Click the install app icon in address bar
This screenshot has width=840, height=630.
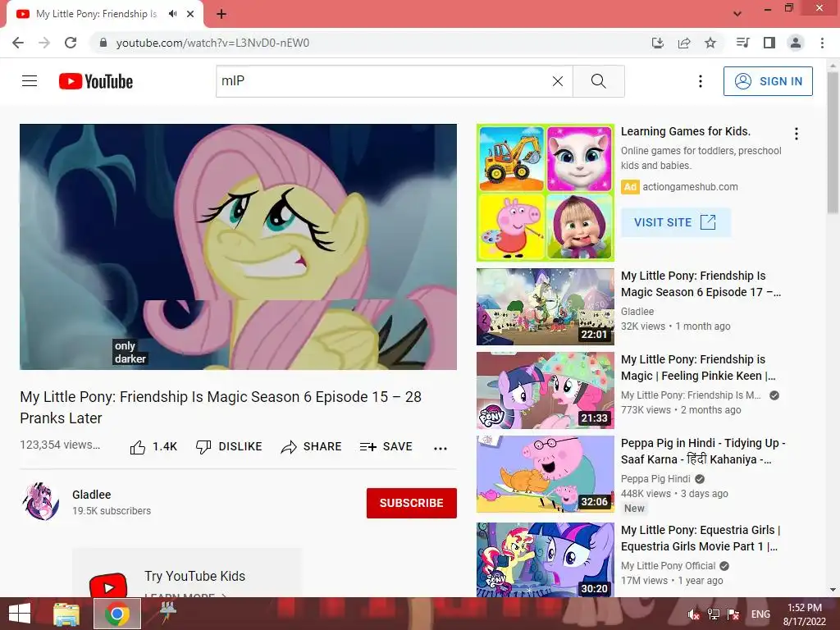(658, 43)
